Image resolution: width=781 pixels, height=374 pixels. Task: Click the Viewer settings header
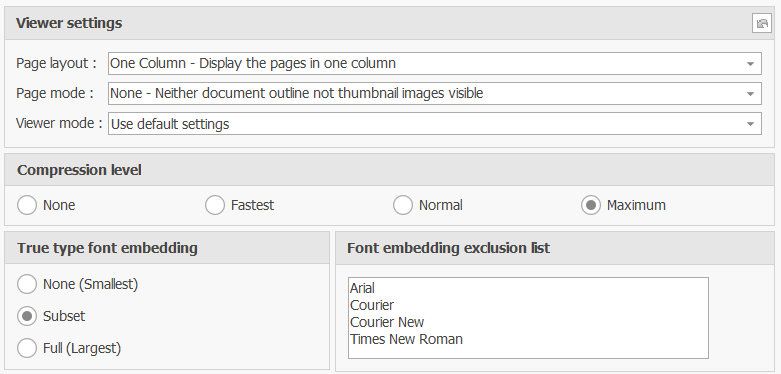coord(69,23)
